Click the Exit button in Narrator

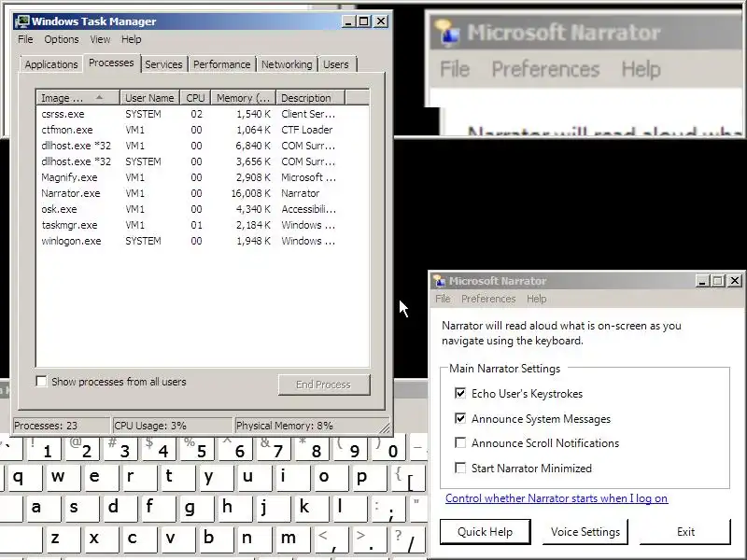[685, 531]
